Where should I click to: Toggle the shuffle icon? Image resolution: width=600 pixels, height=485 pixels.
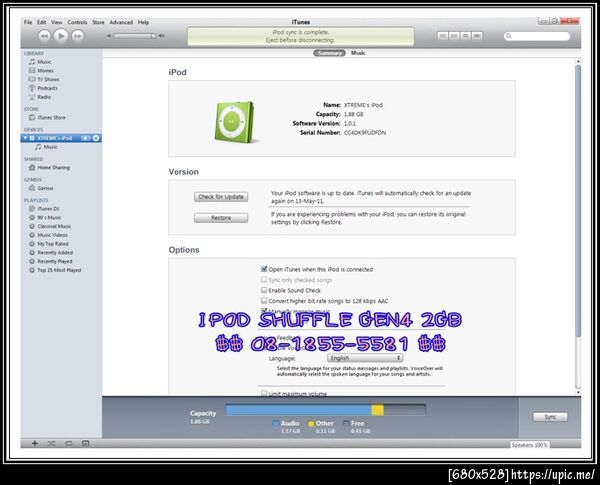click(52, 443)
